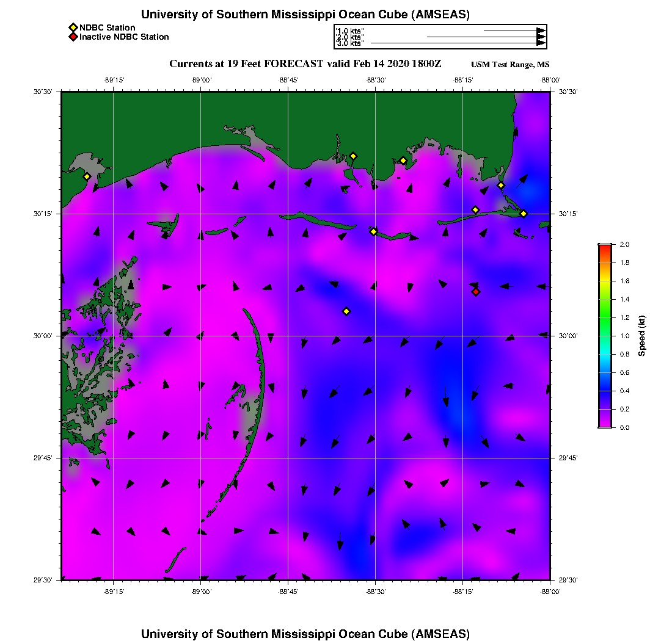
Task: Click the yellow diamond in the NDBC Station legend
Action: click(x=73, y=27)
